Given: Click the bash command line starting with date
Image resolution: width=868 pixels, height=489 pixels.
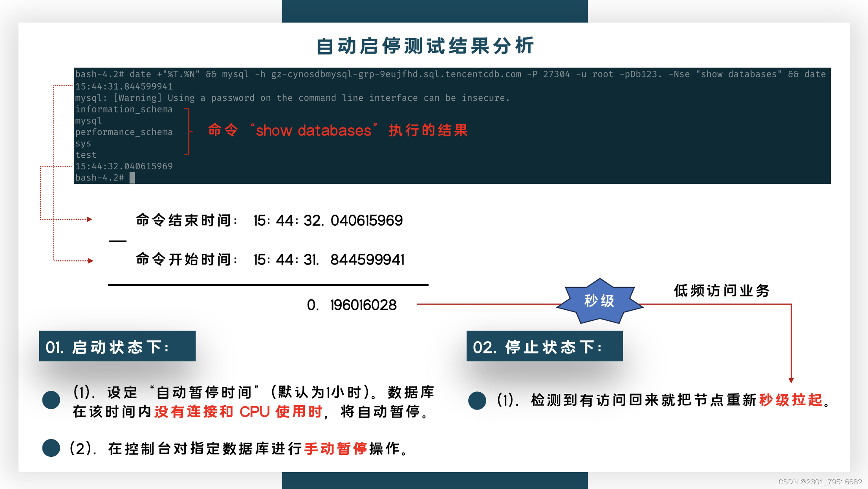Looking at the screenshot, I should point(450,74).
